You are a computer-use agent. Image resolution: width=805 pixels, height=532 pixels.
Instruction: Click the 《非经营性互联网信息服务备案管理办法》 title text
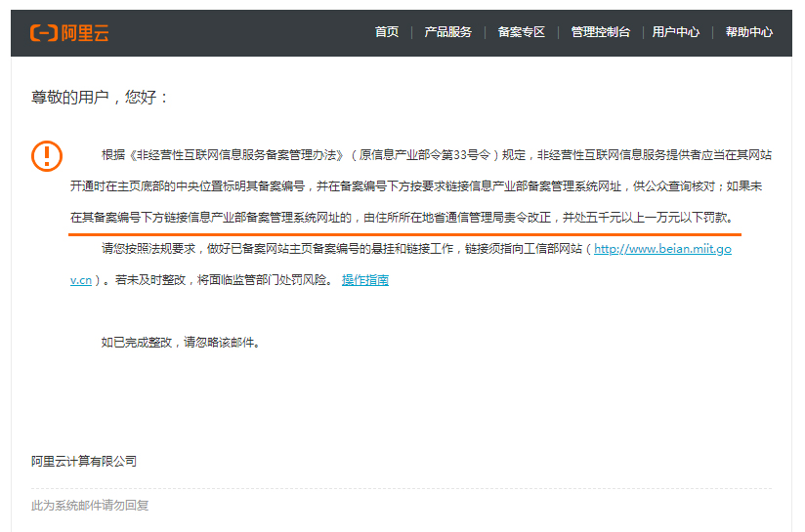[236, 155]
